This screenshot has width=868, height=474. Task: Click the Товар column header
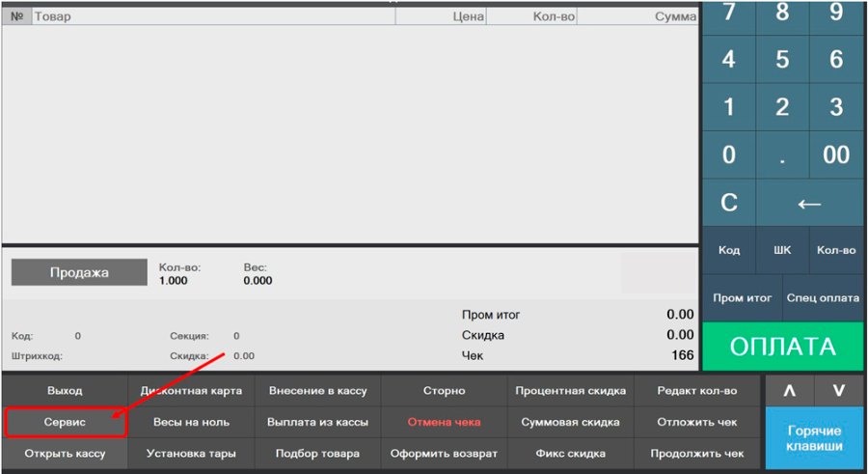(x=214, y=16)
